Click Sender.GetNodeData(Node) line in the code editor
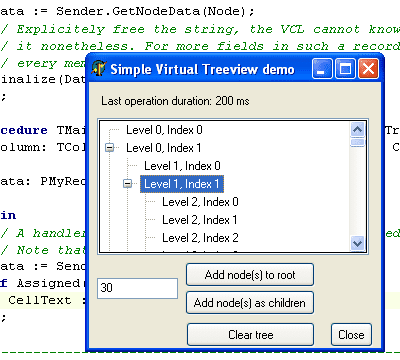The width and height of the screenshot is (400, 360). point(127,11)
